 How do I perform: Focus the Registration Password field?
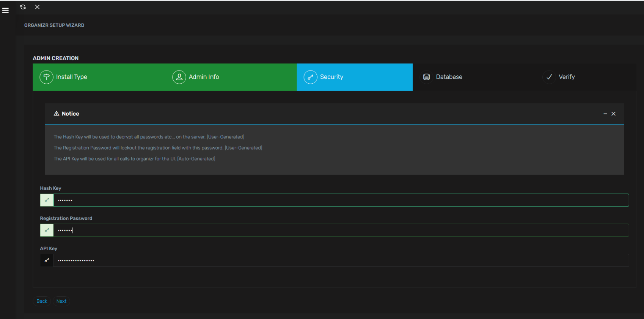[x=341, y=230]
